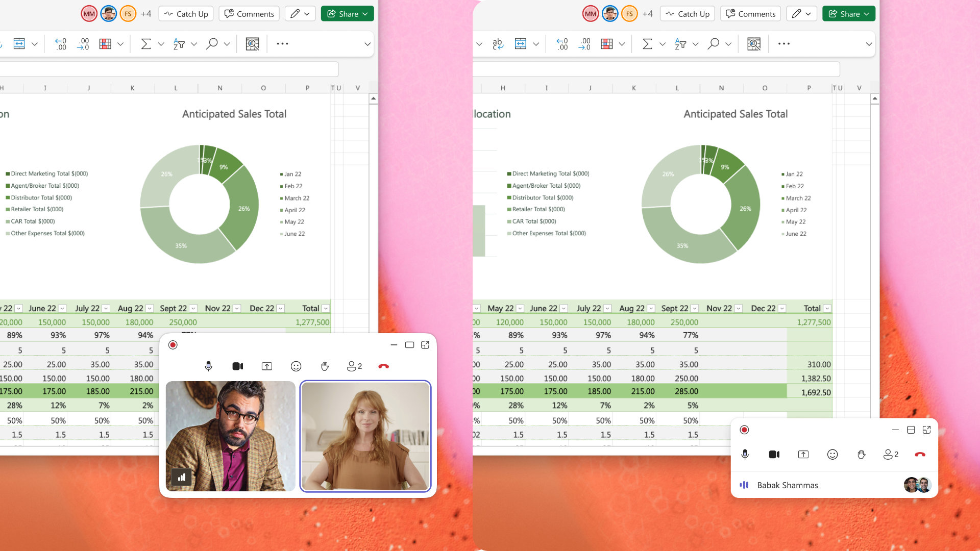The image size is (980, 551).
Task: Open Aug 22 filter dropdown in left window
Action: 150,309
